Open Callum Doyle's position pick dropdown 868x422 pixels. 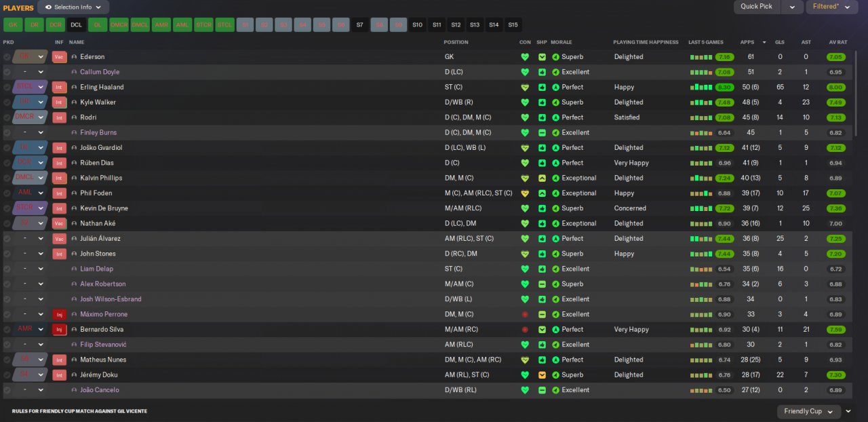(x=30, y=72)
